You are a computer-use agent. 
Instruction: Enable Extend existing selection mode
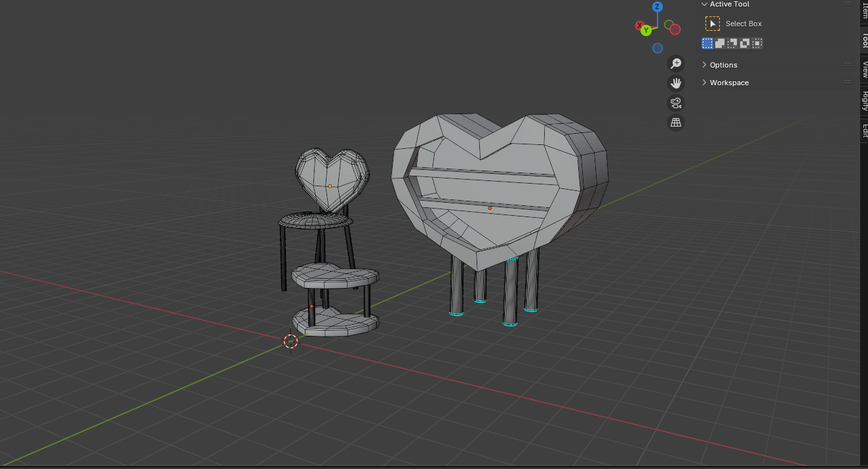tap(720, 43)
